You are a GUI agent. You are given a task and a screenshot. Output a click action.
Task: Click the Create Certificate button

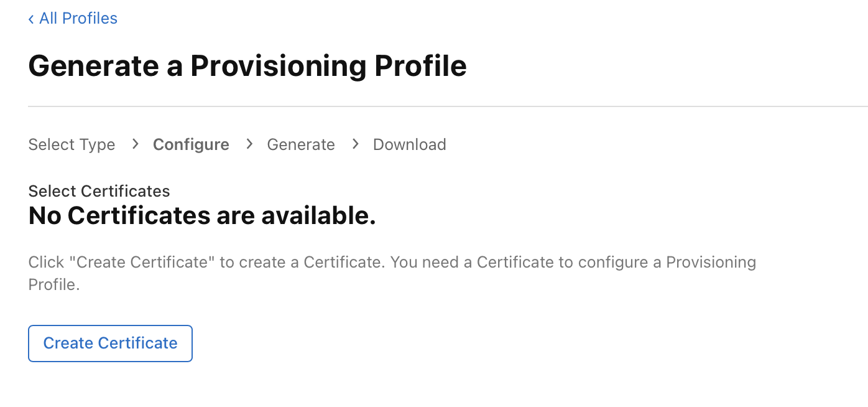click(110, 343)
